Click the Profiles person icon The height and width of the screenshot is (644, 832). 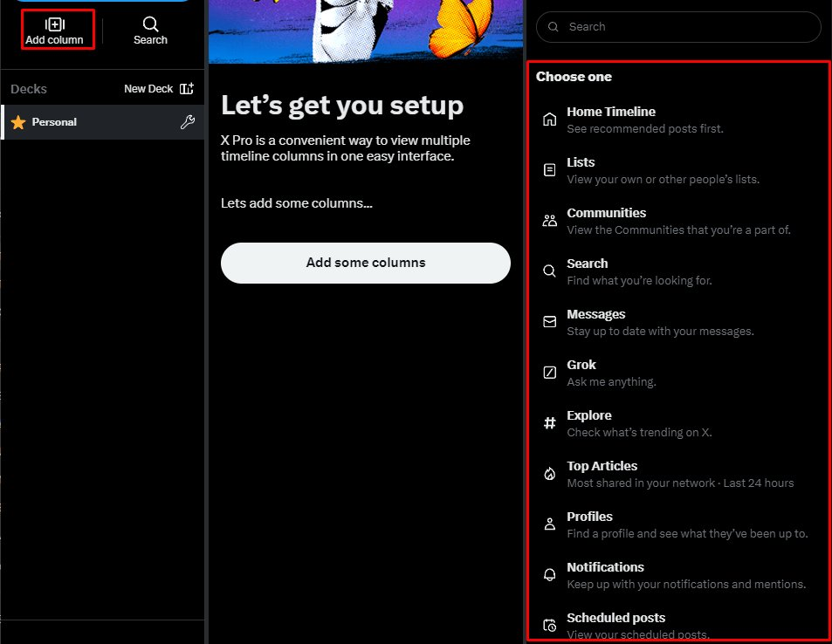(550, 524)
